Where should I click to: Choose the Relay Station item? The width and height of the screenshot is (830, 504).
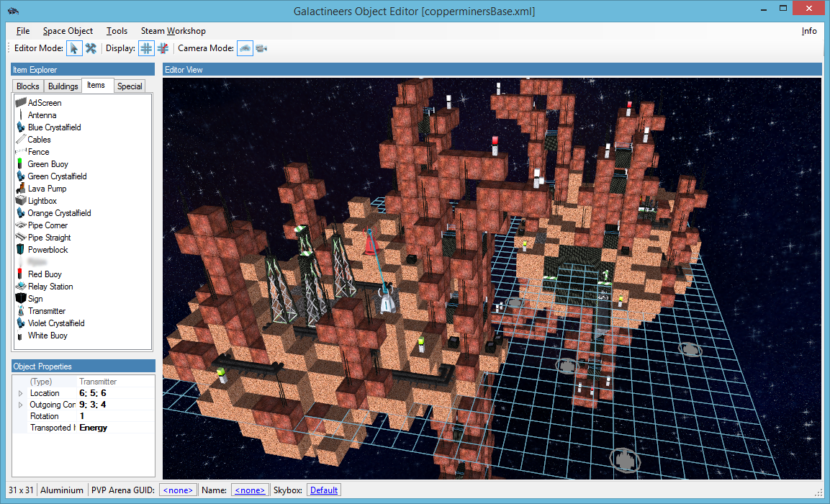coord(50,287)
